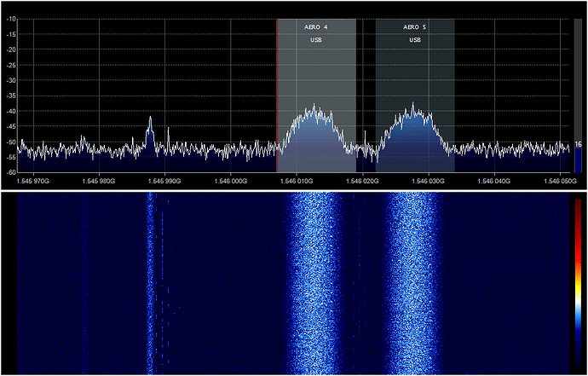Click the -60 dB scale label

pos(10,172)
